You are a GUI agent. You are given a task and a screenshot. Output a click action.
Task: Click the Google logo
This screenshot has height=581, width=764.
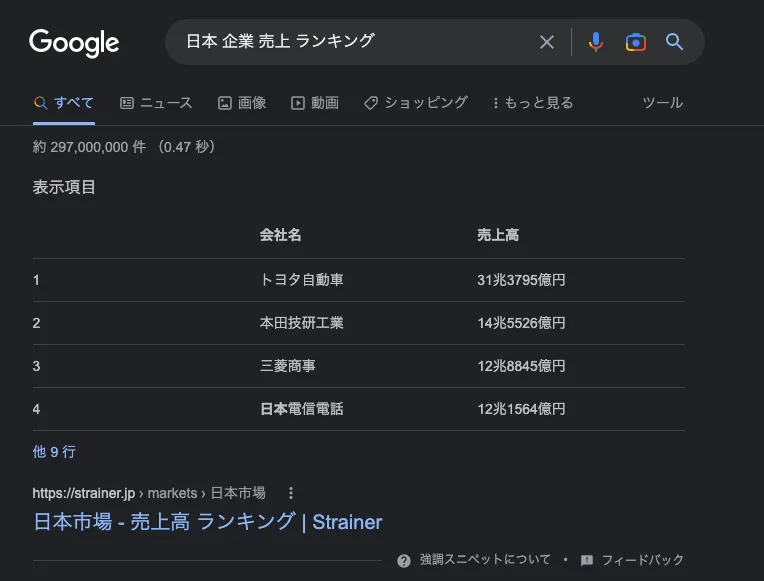pyautogui.click(x=74, y=43)
